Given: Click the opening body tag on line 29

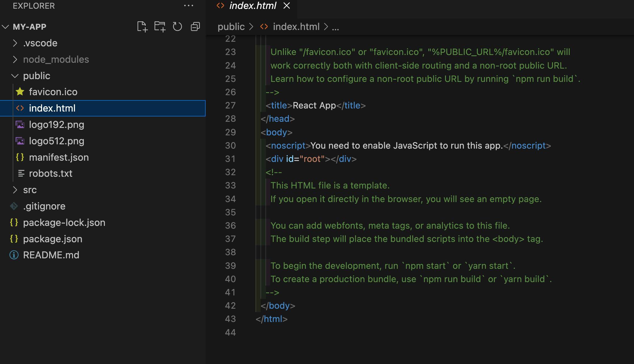Looking at the screenshot, I should coord(276,132).
